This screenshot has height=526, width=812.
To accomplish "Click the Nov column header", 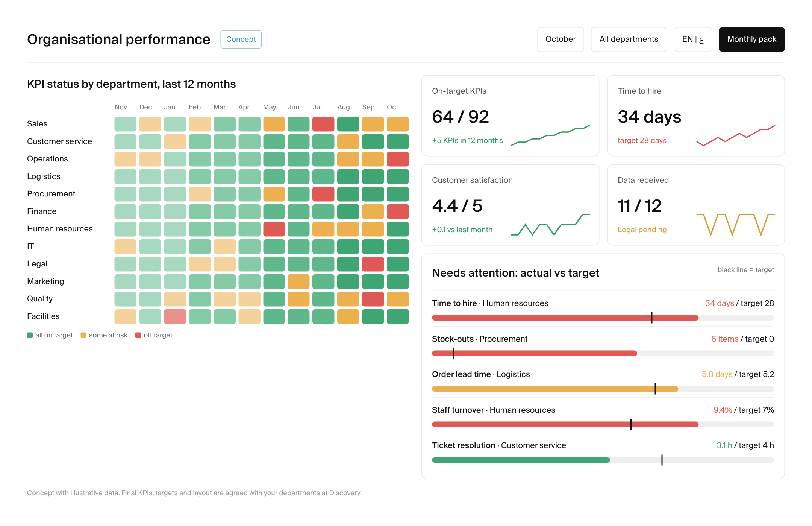I will pyautogui.click(x=121, y=107).
